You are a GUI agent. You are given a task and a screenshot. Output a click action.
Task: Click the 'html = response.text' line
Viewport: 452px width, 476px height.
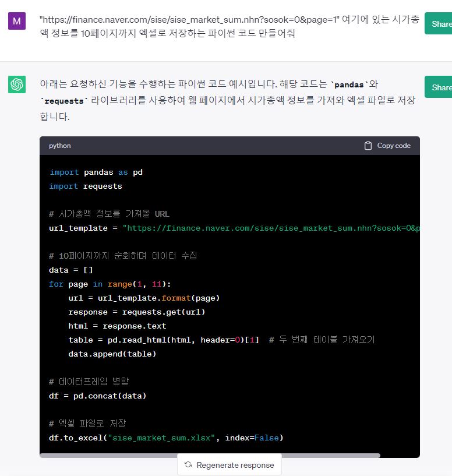117,326
